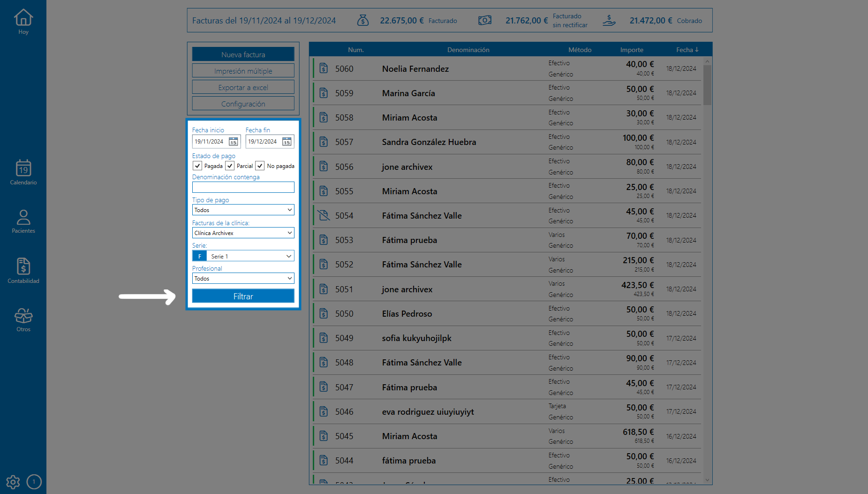The width and height of the screenshot is (868, 494).
Task: Open the Serie dropdown
Action: coord(243,256)
